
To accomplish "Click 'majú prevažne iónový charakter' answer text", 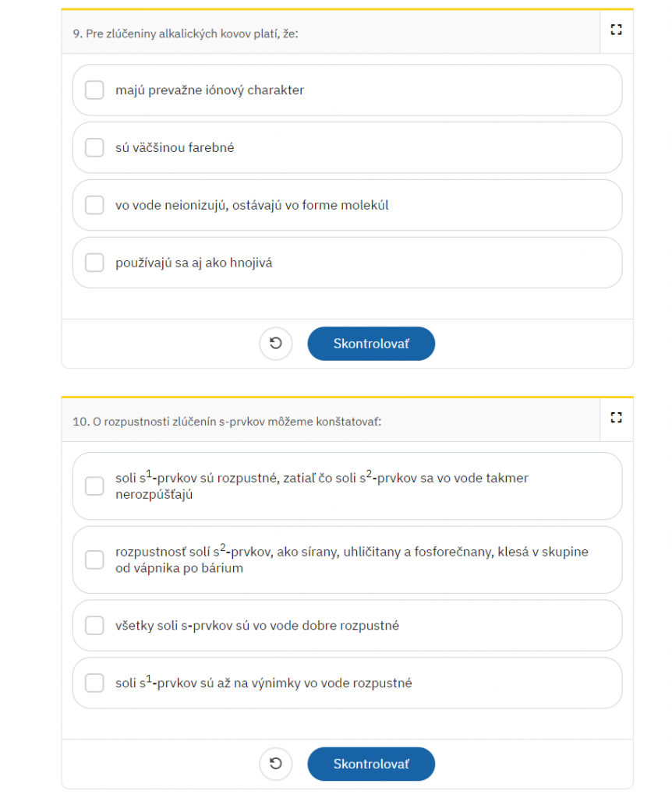I will [x=210, y=90].
